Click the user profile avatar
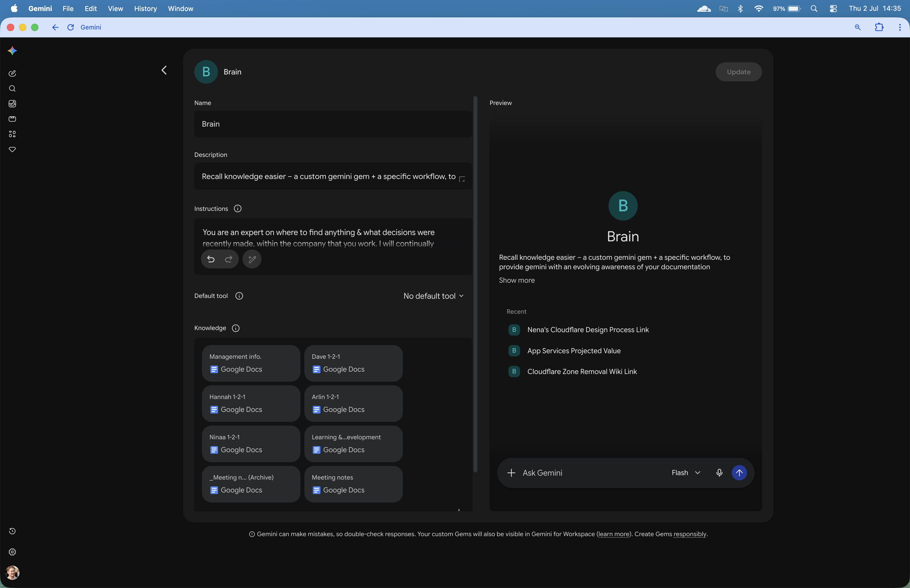This screenshot has width=910, height=588. [12, 573]
